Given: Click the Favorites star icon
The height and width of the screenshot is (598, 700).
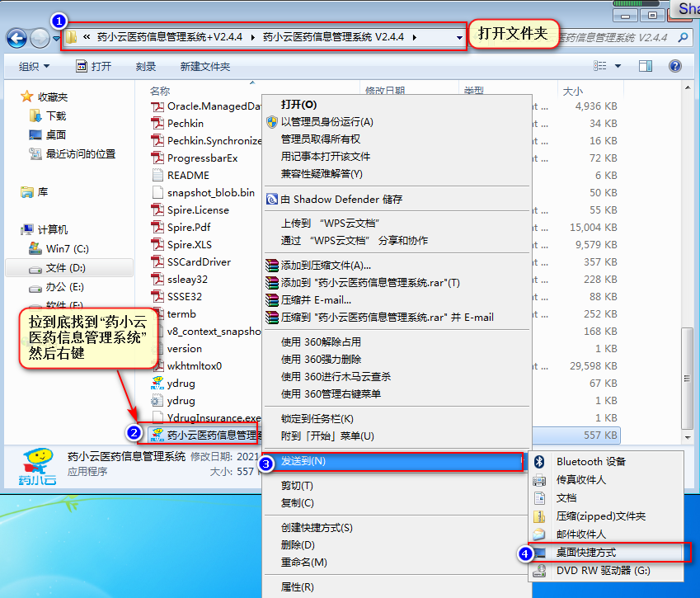Looking at the screenshot, I should [26, 97].
